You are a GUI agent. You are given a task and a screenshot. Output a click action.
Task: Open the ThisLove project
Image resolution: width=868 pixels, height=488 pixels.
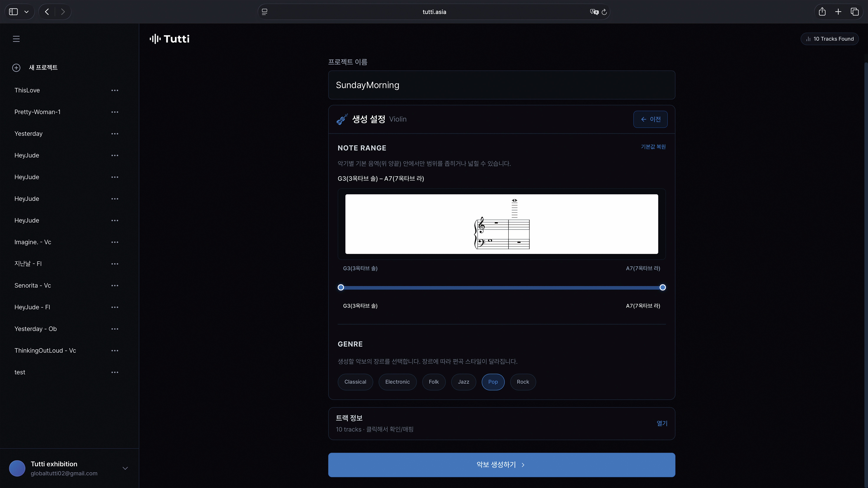point(27,90)
